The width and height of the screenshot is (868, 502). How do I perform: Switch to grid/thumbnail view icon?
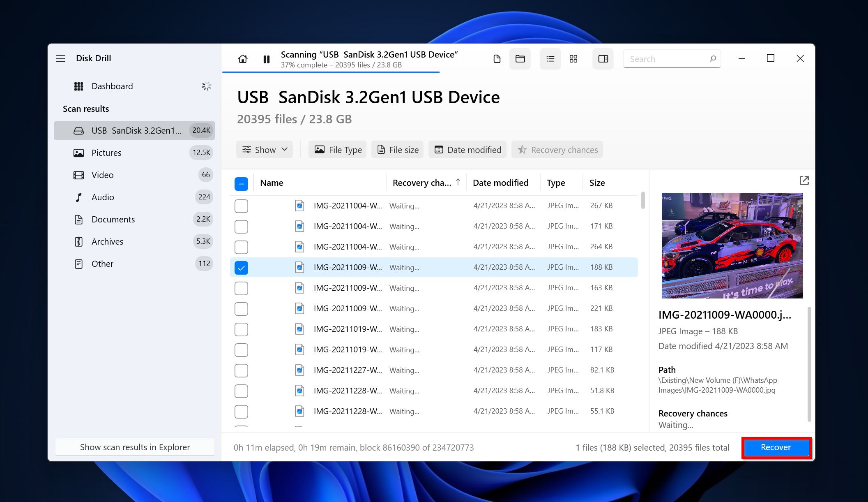pyautogui.click(x=574, y=58)
